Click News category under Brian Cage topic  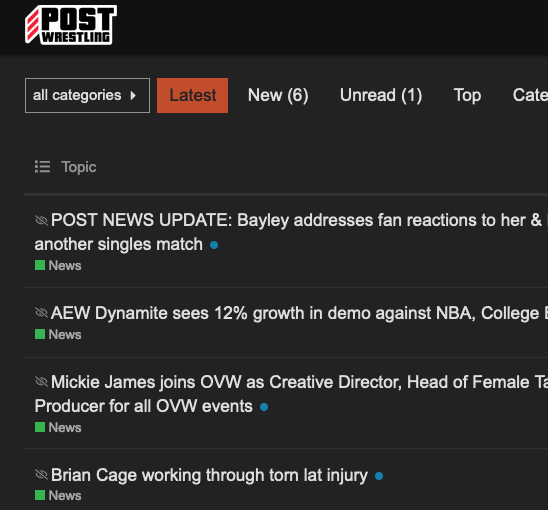(58, 495)
